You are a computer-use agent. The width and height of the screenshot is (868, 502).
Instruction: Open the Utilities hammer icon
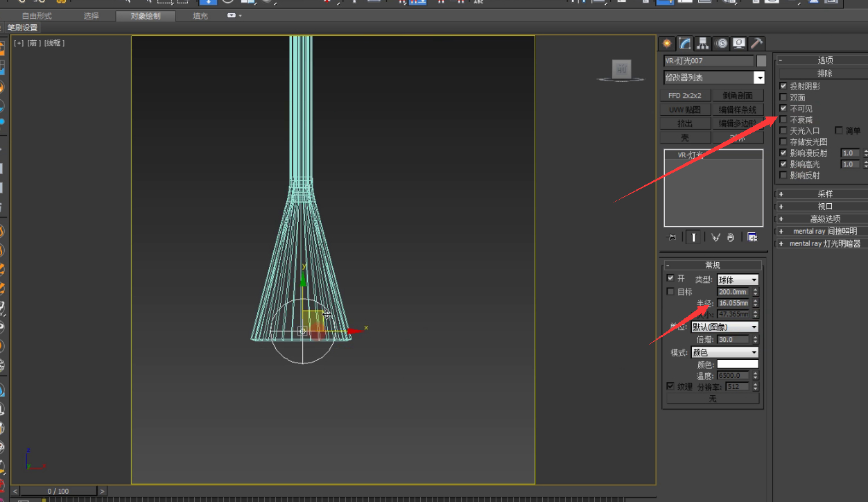(x=756, y=44)
